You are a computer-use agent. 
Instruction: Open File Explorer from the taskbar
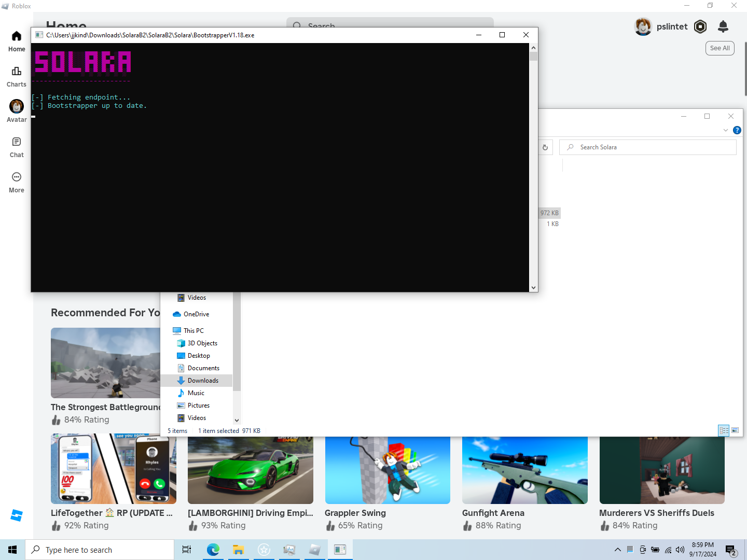[x=238, y=550]
